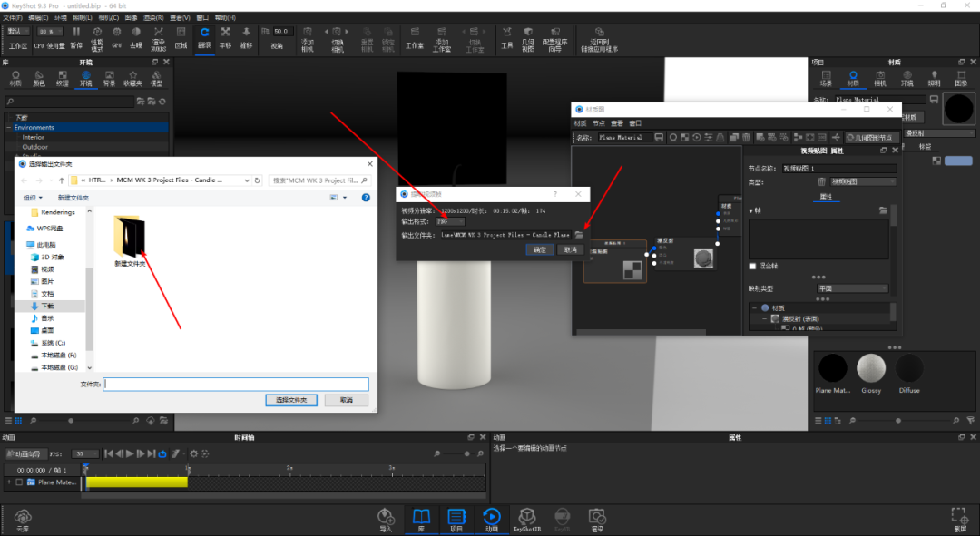Adjust timeline zoom slider
Image resolution: width=980 pixels, height=536 pixels.
click(x=467, y=453)
